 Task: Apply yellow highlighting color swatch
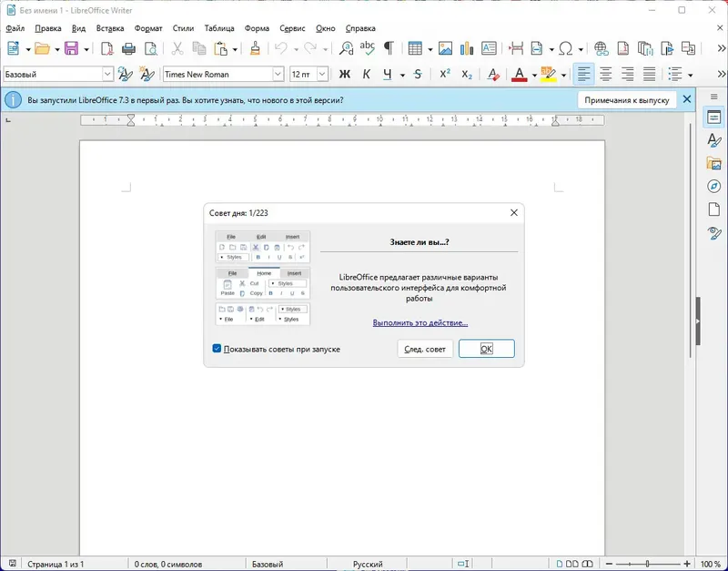pyautogui.click(x=549, y=74)
